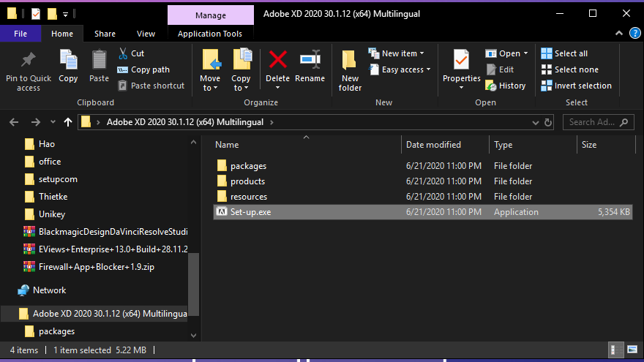Open the Application Tools tab

click(x=210, y=34)
